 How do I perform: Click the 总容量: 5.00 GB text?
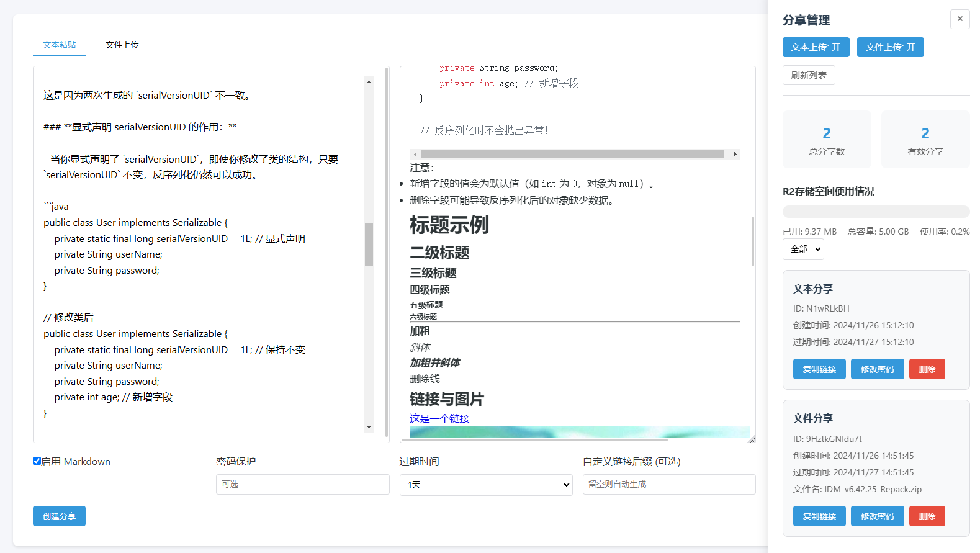[x=878, y=232]
